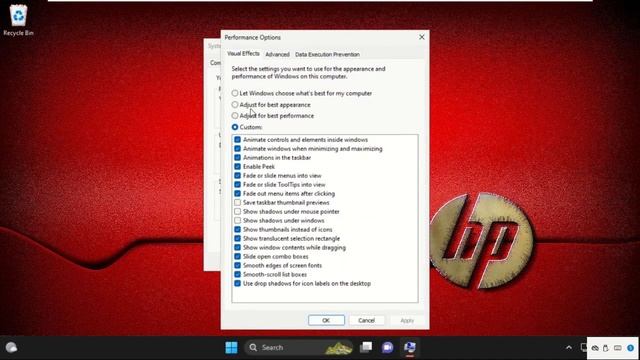Enable Save taskbar thumbnail previews

pos(238,202)
